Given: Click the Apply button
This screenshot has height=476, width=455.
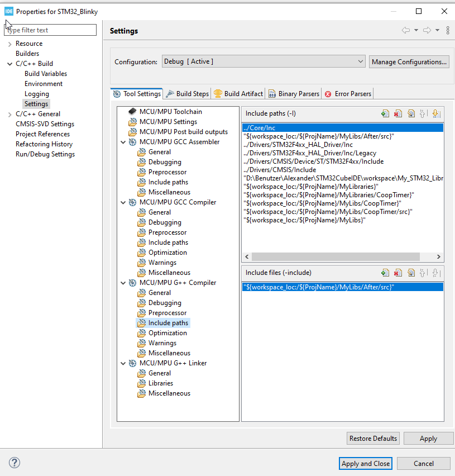Looking at the screenshot, I should click(428, 439).
